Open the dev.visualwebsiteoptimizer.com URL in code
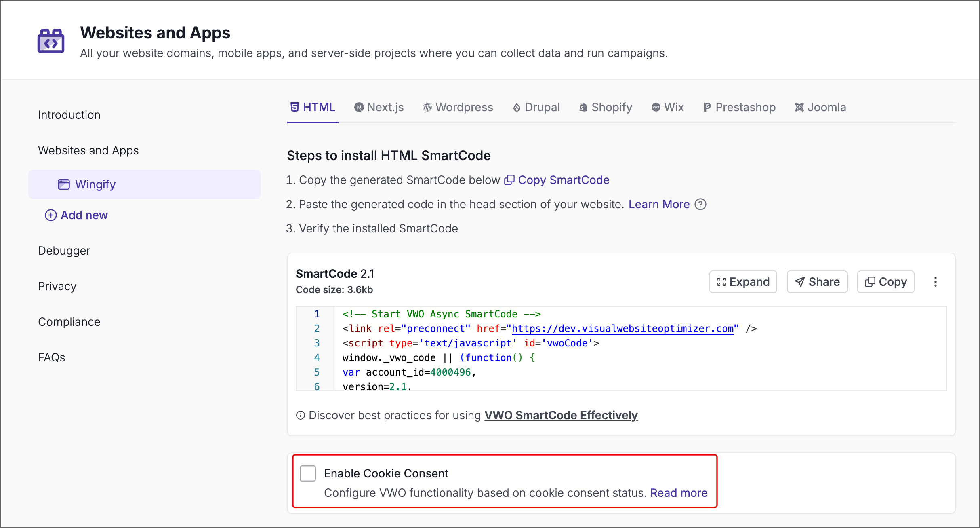 coord(622,329)
